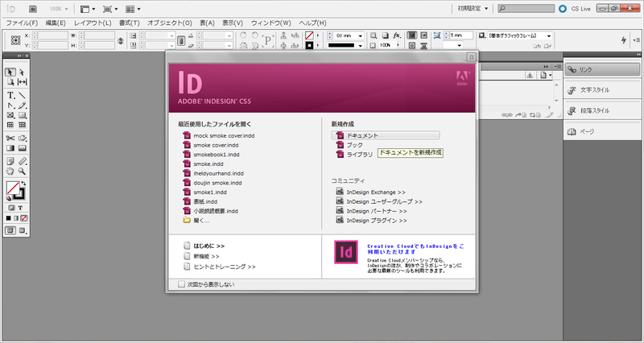644x343 pixels.
Task: Open the ヘルプ(H) menu
Action: (312, 23)
